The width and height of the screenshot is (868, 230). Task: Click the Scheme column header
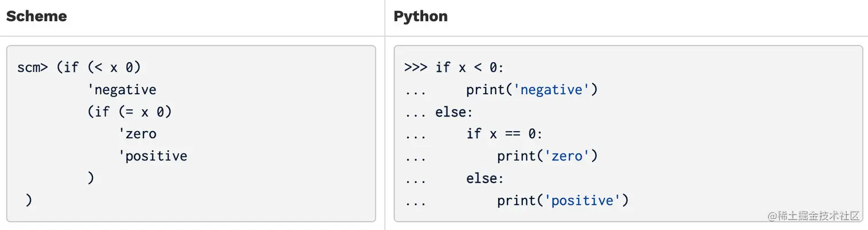point(36,17)
